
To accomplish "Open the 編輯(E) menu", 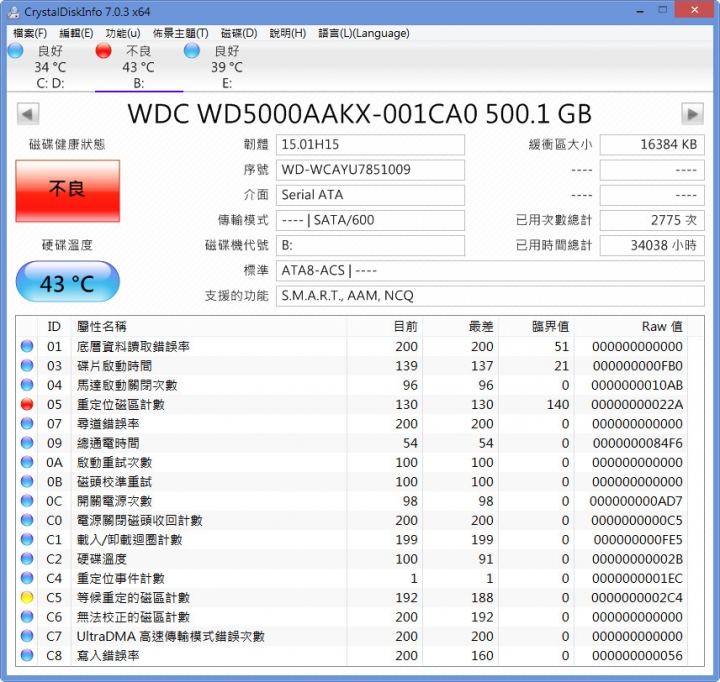I will pos(76,33).
